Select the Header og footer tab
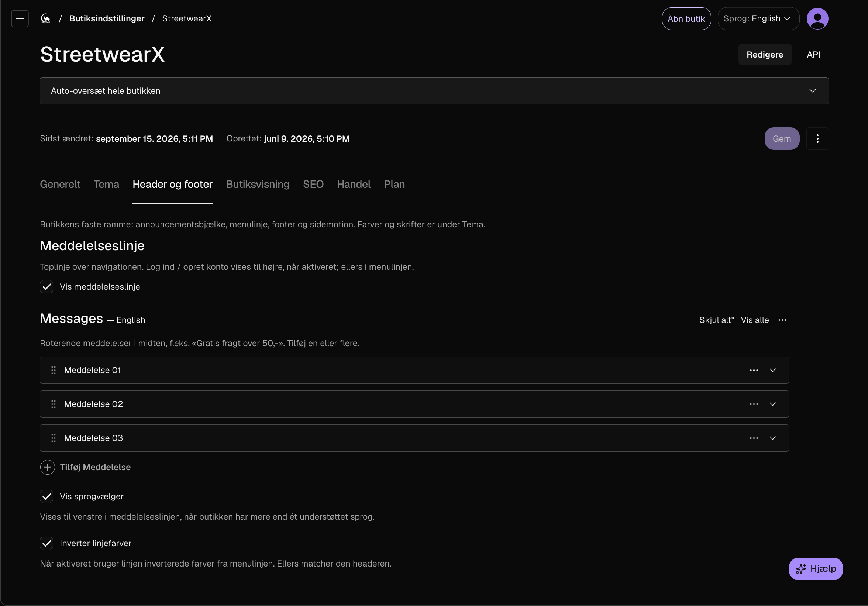The image size is (868, 606). point(172,184)
